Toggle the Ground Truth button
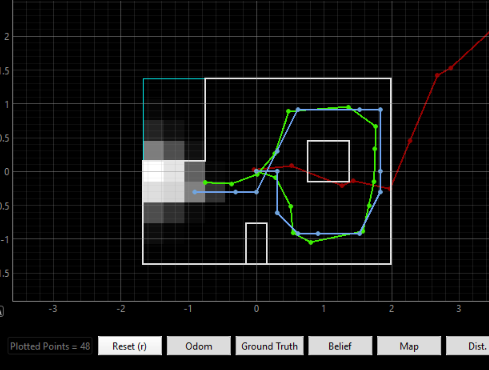 point(269,346)
